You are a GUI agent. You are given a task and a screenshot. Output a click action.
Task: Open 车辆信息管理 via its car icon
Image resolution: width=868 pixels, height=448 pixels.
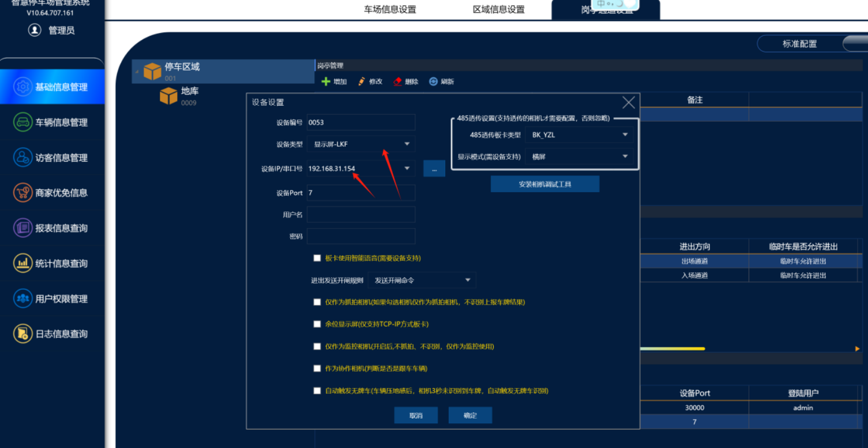[x=23, y=122]
